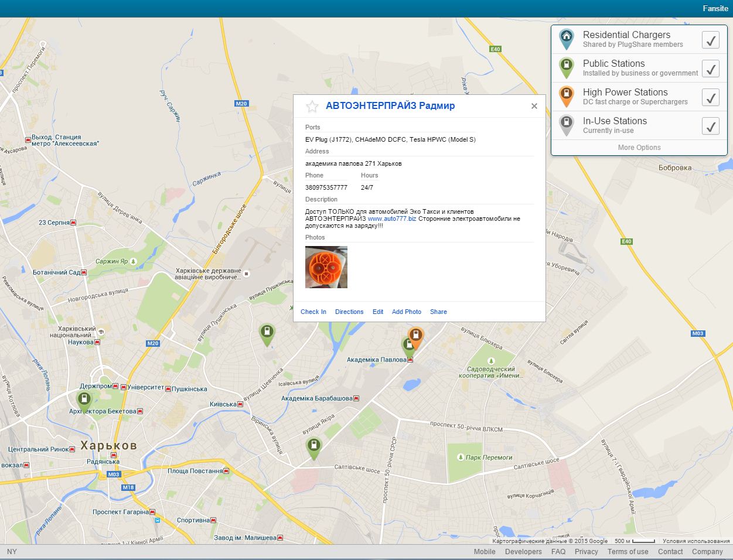Click the High Power Stations orange legend icon

pyautogui.click(x=566, y=96)
